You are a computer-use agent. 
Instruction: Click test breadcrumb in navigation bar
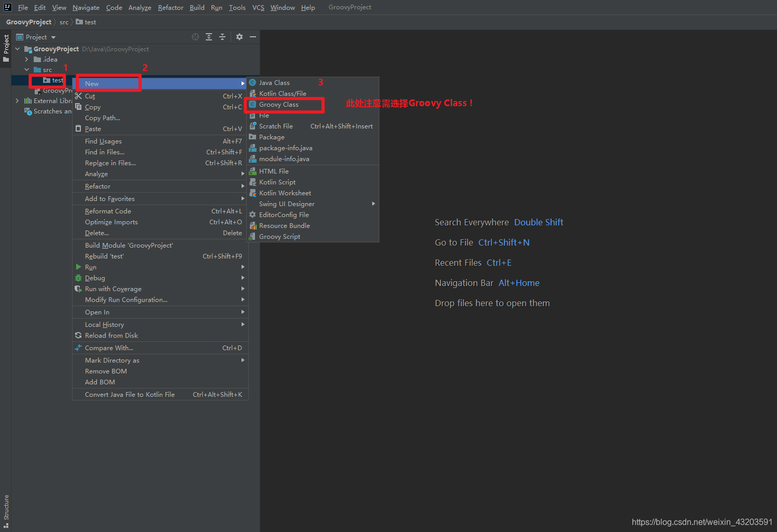pos(86,22)
